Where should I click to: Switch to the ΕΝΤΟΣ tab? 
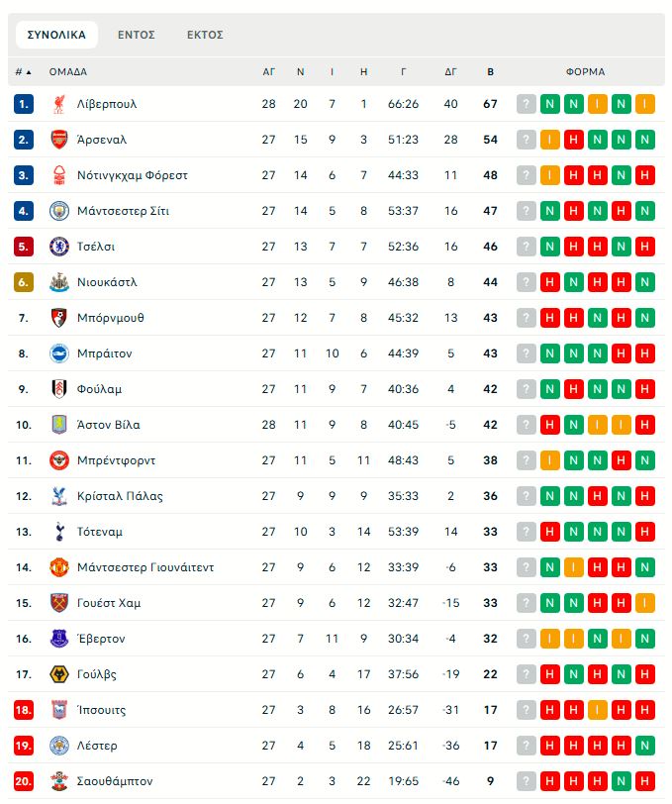click(137, 35)
